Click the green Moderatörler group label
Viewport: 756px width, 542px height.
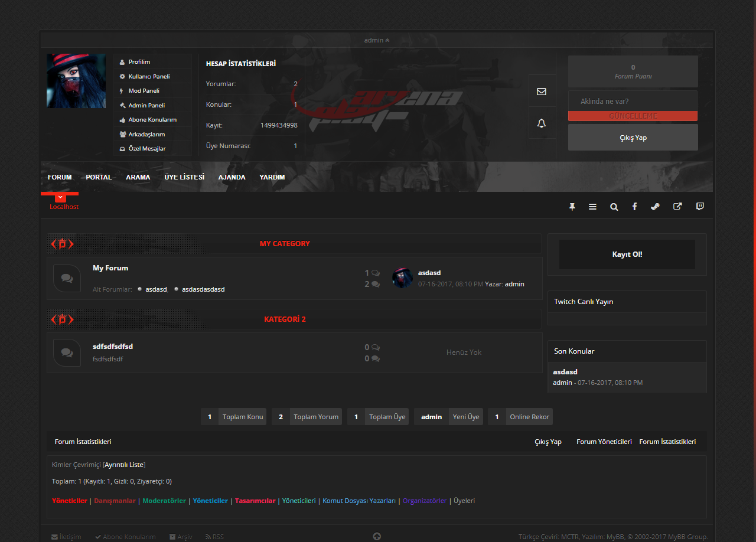coord(164,501)
